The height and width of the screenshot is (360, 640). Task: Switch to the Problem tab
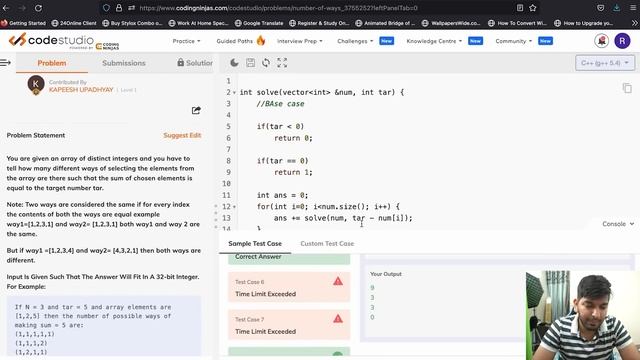coord(52,63)
